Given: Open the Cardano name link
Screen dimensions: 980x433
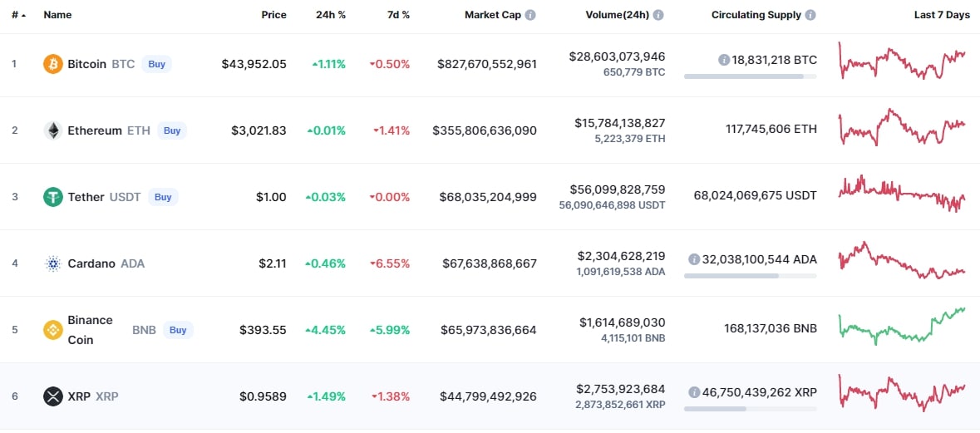Looking at the screenshot, I should 91,263.
